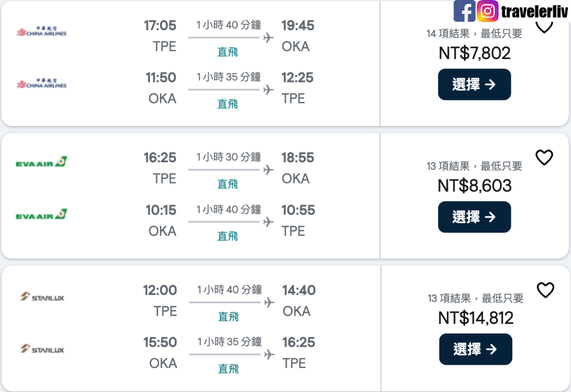The width and height of the screenshot is (571, 392).
Task: Click EVA Air logo on 10:15 return
Action: click(x=41, y=214)
